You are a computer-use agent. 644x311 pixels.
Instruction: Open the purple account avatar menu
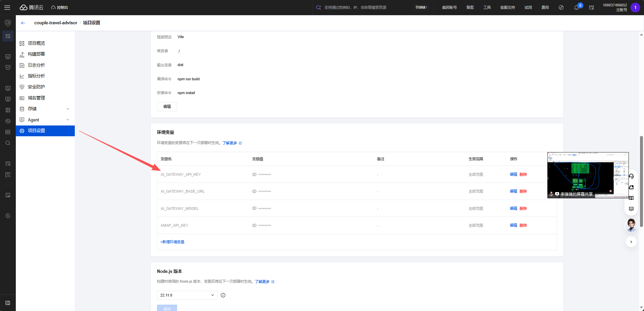(x=635, y=7)
